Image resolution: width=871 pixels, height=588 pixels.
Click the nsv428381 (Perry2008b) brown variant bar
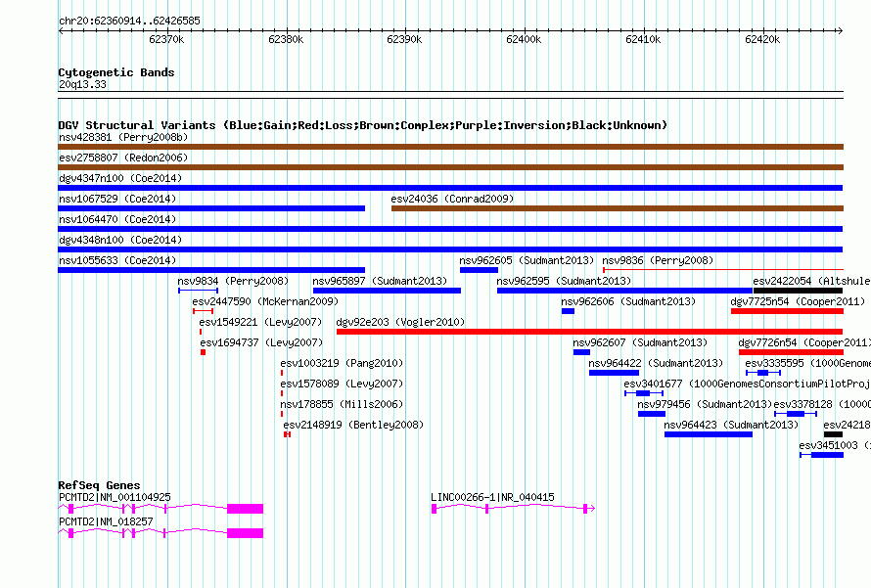[450, 147]
